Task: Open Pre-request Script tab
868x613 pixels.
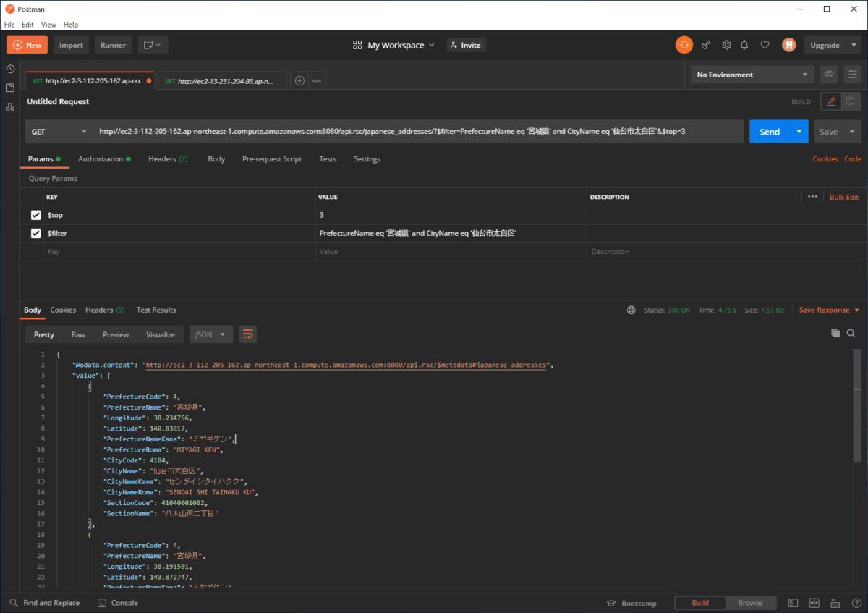Action: [x=272, y=159]
